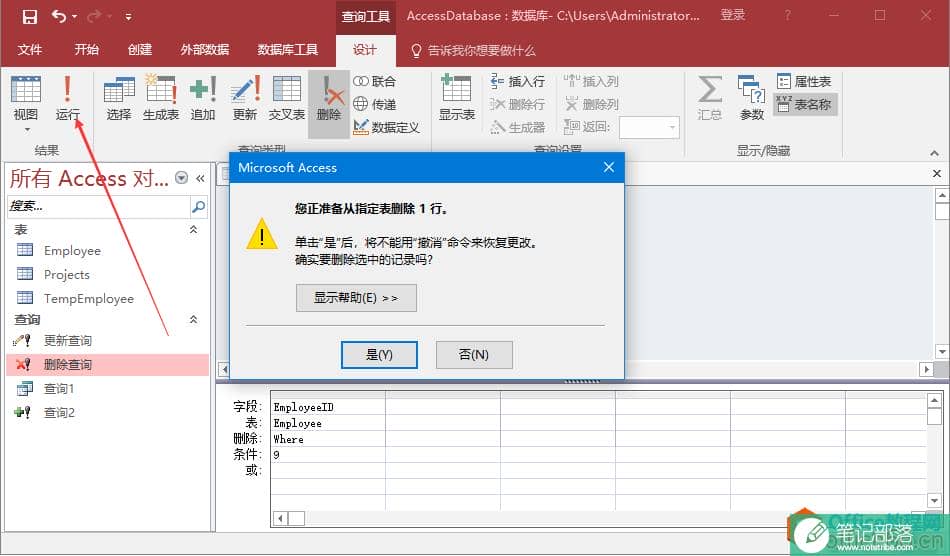Click the 登录 sign-in link

click(732, 16)
